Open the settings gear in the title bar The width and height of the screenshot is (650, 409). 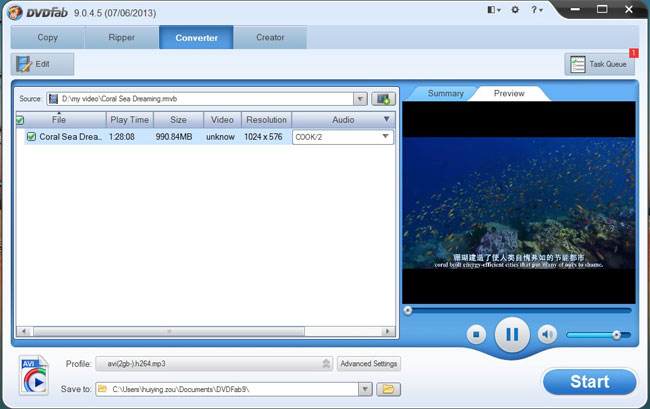[515, 10]
